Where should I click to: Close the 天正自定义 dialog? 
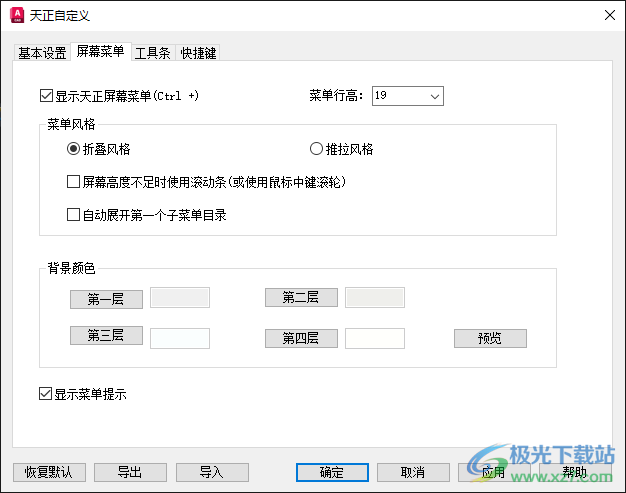click(610, 15)
